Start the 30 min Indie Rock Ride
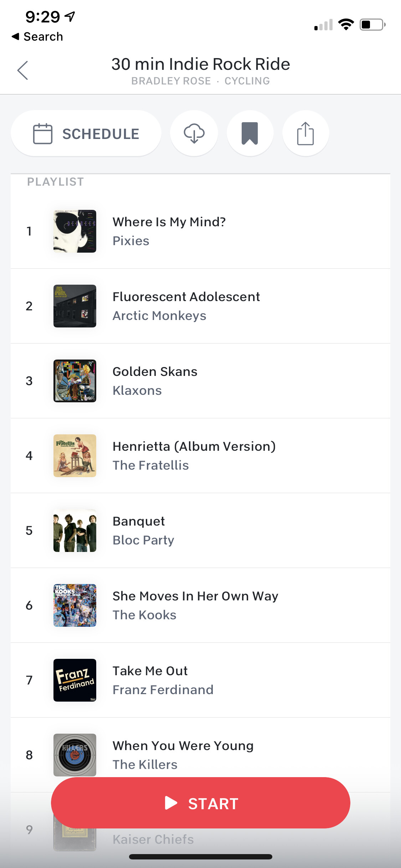Viewport: 401px width, 868px height. (200, 803)
